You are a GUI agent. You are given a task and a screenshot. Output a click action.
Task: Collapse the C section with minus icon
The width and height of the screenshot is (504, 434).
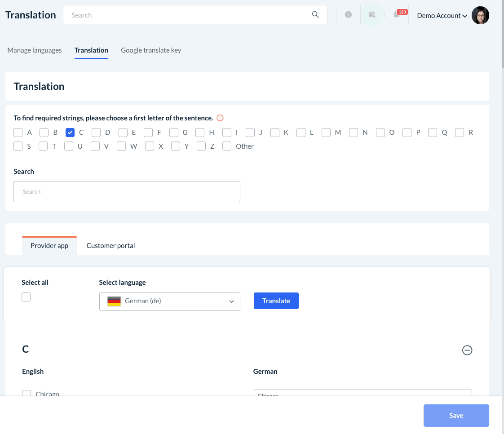pyautogui.click(x=467, y=350)
